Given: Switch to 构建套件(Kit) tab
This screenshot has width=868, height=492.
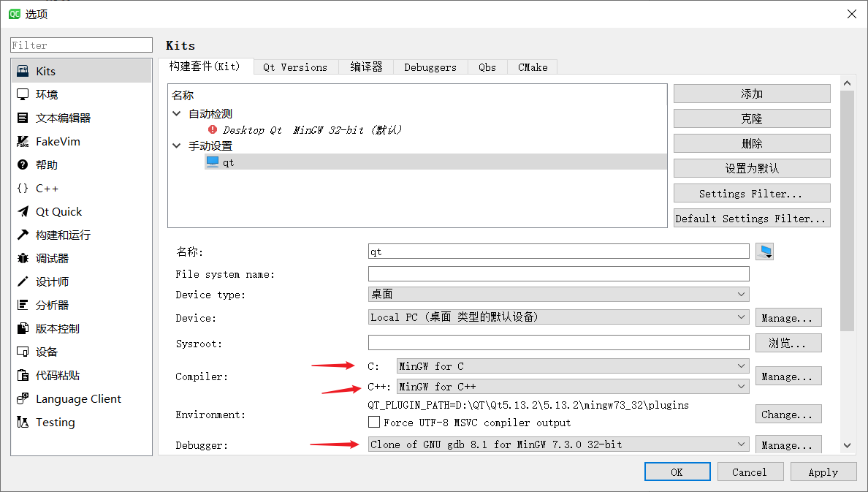Looking at the screenshot, I should (x=205, y=67).
